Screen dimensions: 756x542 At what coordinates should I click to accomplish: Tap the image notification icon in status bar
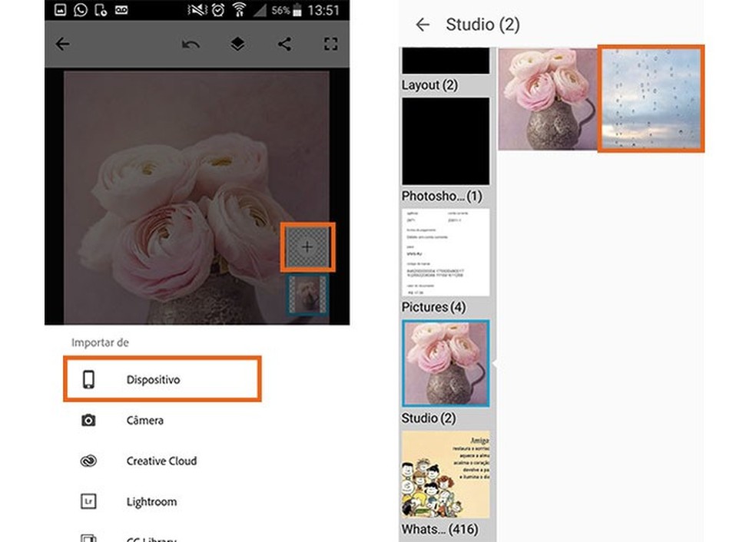point(60,10)
